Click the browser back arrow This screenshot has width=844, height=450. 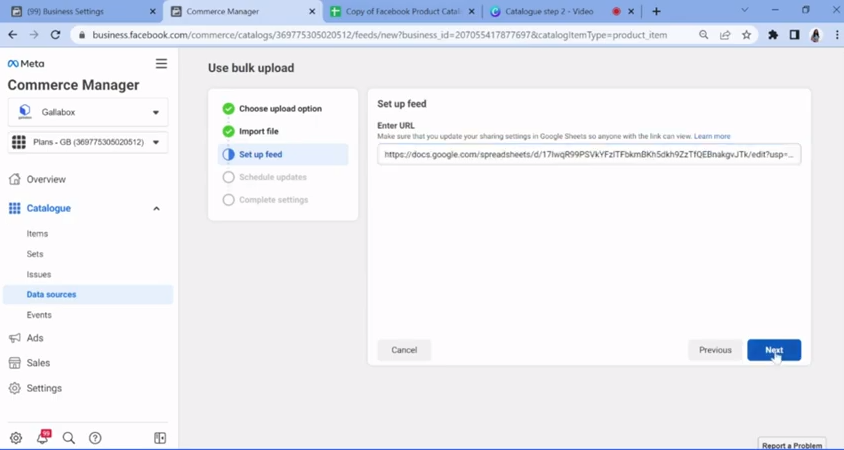(13, 35)
